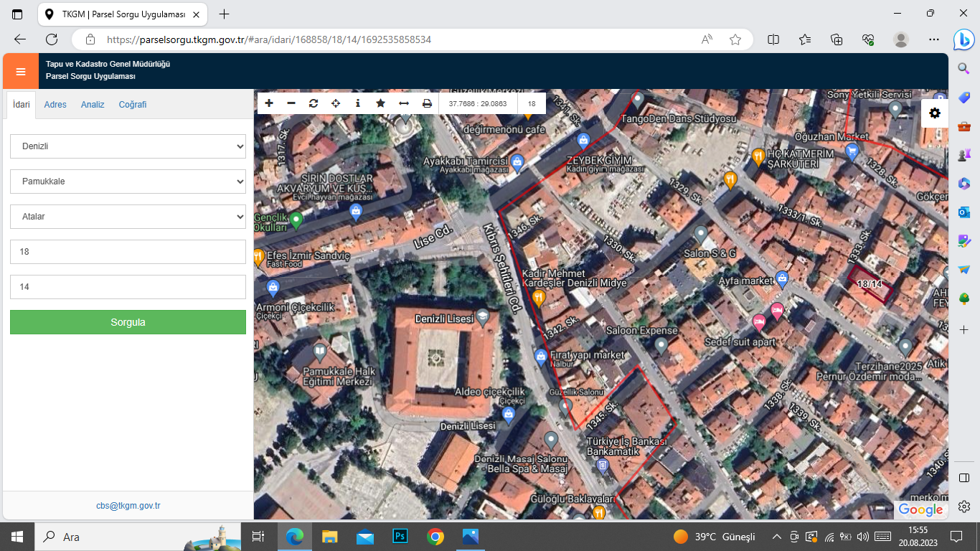Open the map info tool
Viewport: 980px width, 551px height.
pos(358,103)
